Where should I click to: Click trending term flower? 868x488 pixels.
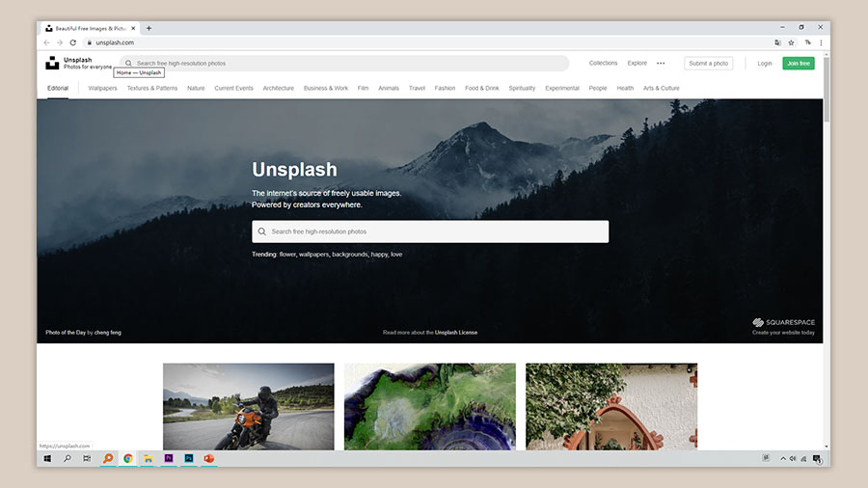tap(287, 255)
